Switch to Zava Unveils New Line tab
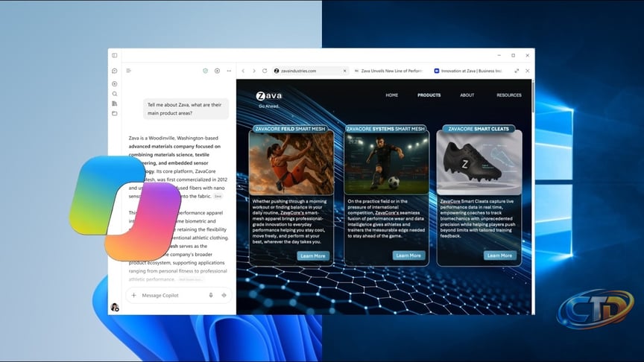 (388, 71)
